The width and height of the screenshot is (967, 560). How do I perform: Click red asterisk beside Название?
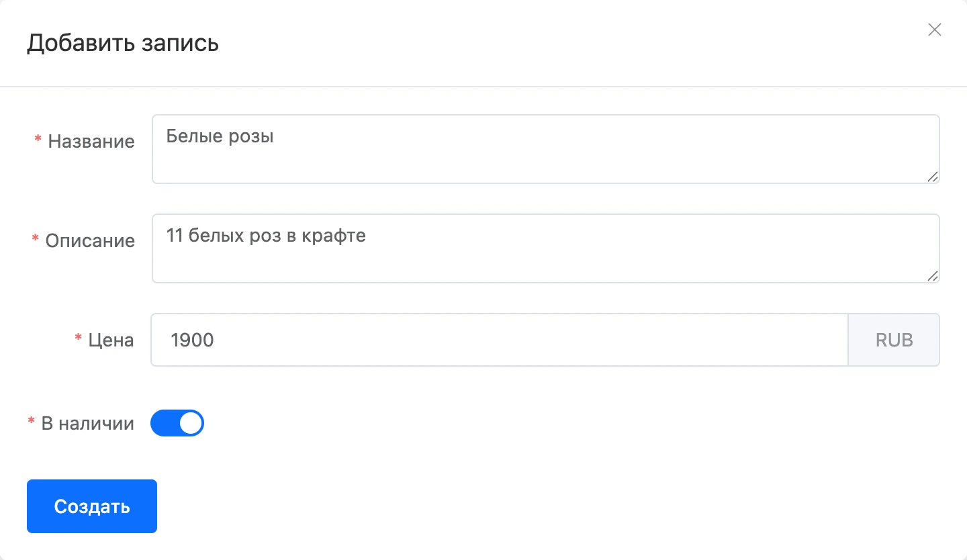pos(38,138)
